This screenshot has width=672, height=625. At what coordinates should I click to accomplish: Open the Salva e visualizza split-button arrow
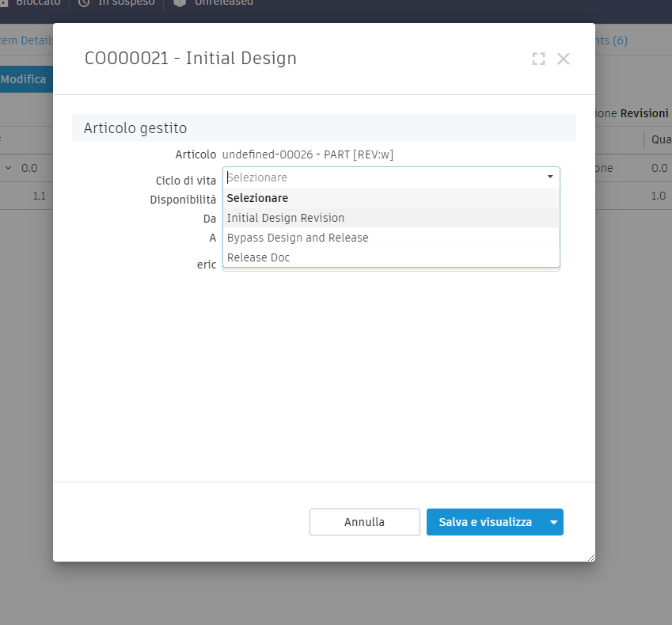point(554,522)
